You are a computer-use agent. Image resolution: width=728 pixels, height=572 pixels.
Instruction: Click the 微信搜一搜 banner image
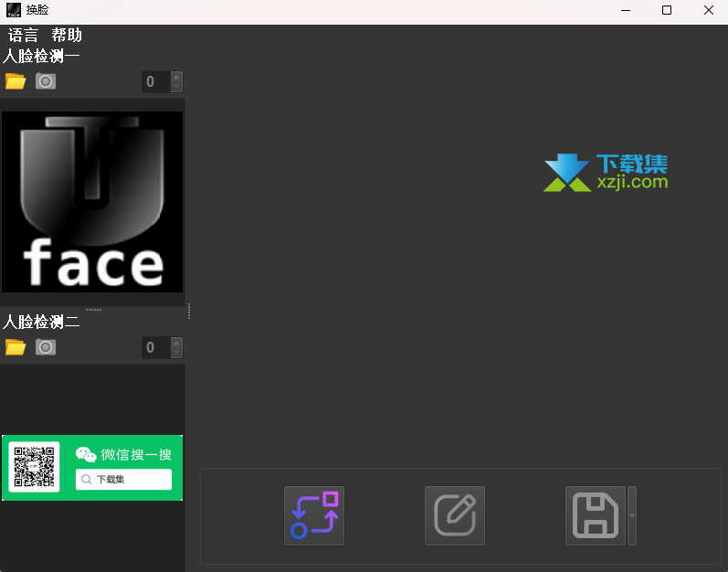pos(92,468)
